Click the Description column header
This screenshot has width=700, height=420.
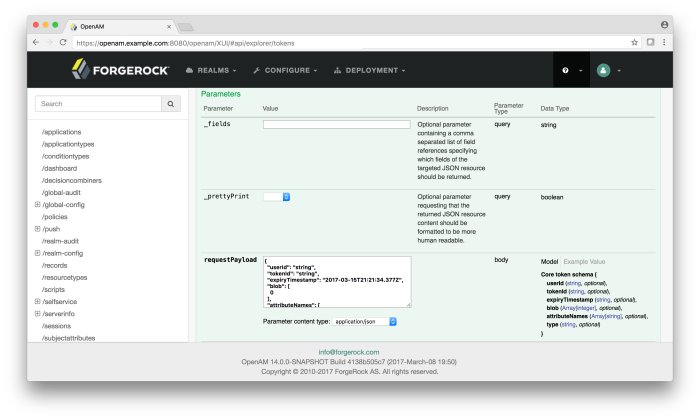(432, 108)
